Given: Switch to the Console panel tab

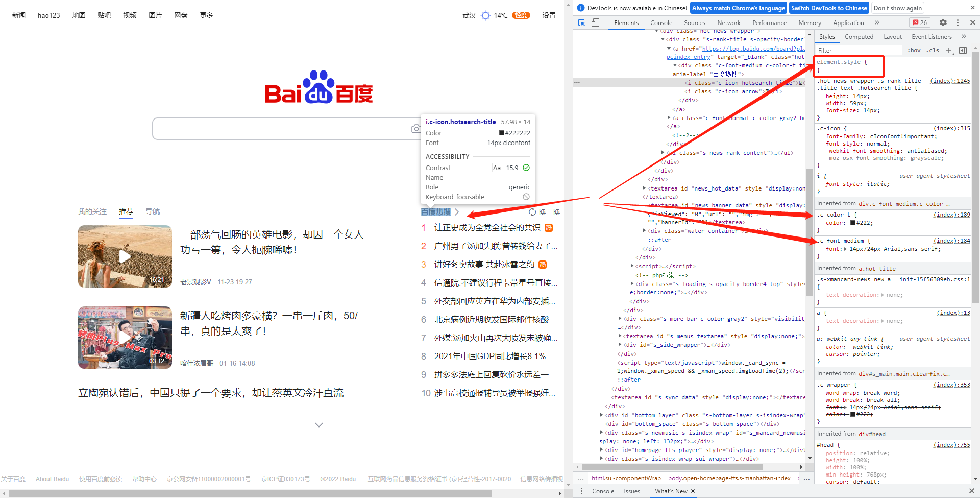Looking at the screenshot, I should tap(661, 23).
